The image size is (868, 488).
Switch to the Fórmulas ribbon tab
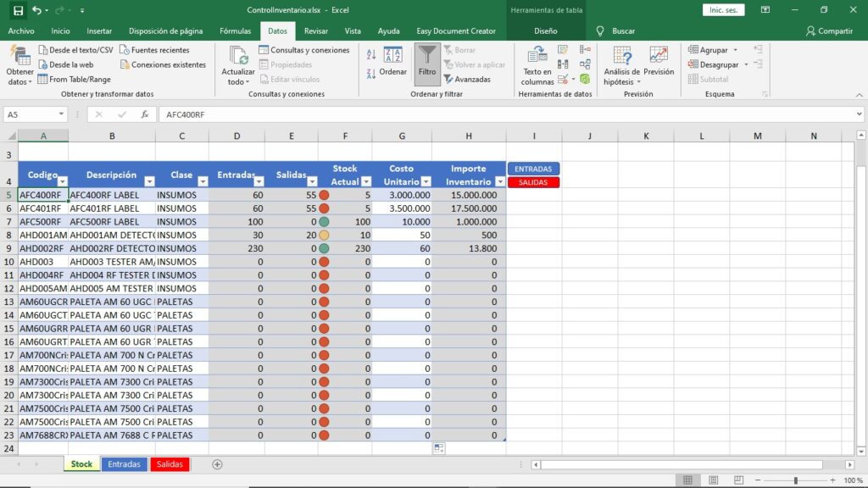point(235,31)
